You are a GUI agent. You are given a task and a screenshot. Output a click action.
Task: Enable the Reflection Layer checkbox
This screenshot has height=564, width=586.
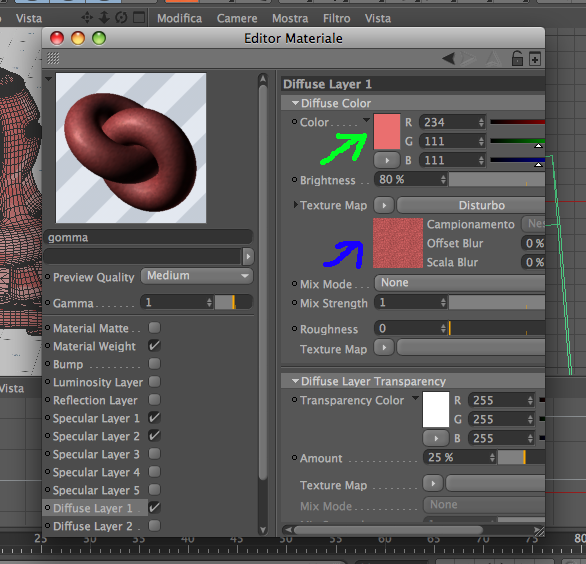[x=154, y=400]
